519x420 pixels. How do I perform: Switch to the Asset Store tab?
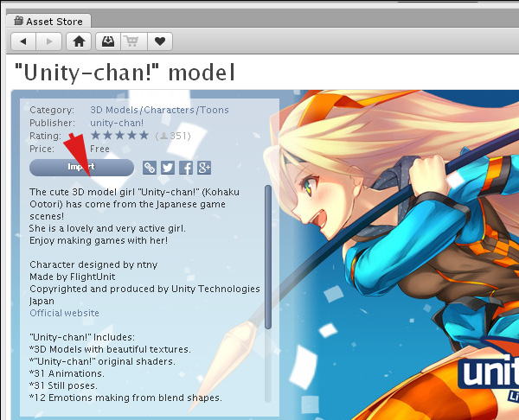(48, 21)
